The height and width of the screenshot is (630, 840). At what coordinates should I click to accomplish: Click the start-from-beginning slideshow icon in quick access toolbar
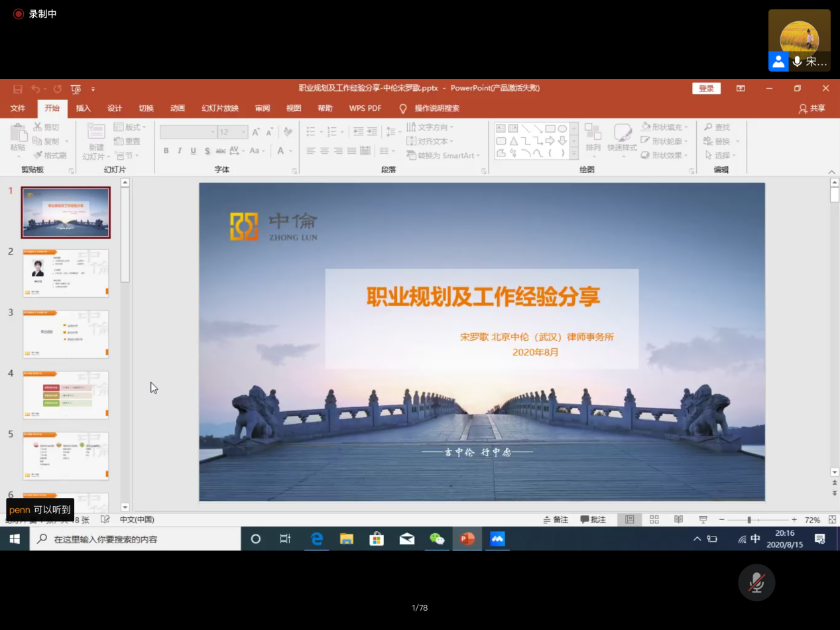click(x=76, y=89)
